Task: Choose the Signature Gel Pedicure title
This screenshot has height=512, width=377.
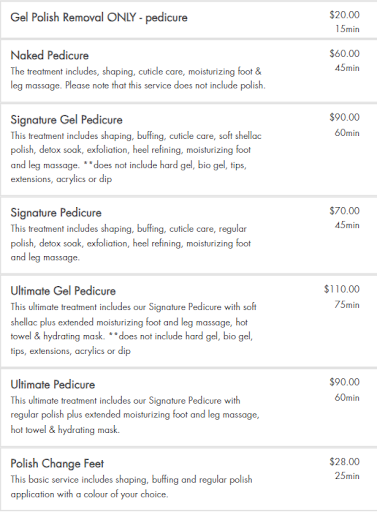Action: click(x=66, y=120)
